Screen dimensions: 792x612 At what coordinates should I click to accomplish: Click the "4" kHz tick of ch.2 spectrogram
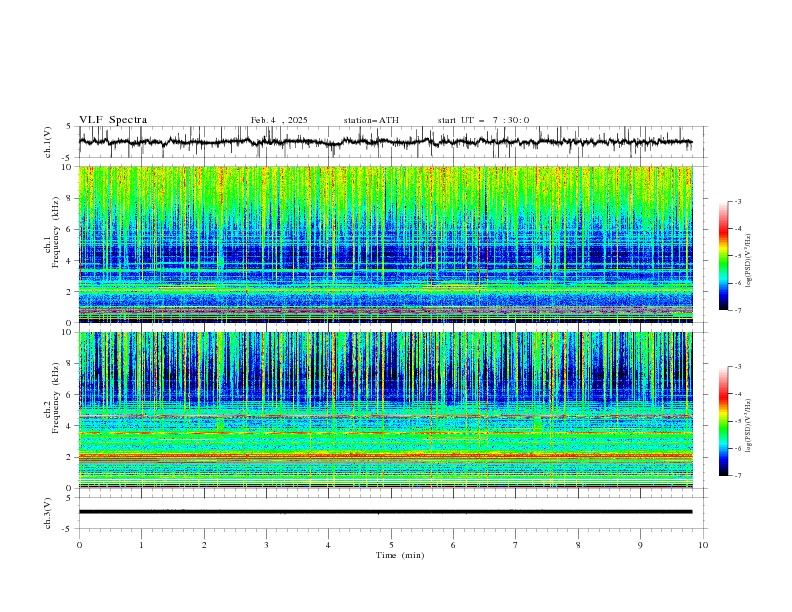pos(70,426)
